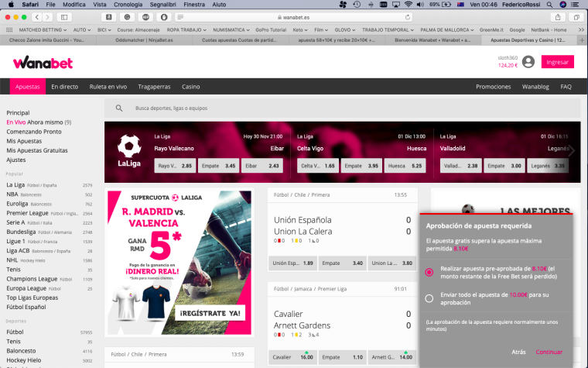Open the Cronologia menu
Viewport: 588px width, 368px height.
[128, 5]
